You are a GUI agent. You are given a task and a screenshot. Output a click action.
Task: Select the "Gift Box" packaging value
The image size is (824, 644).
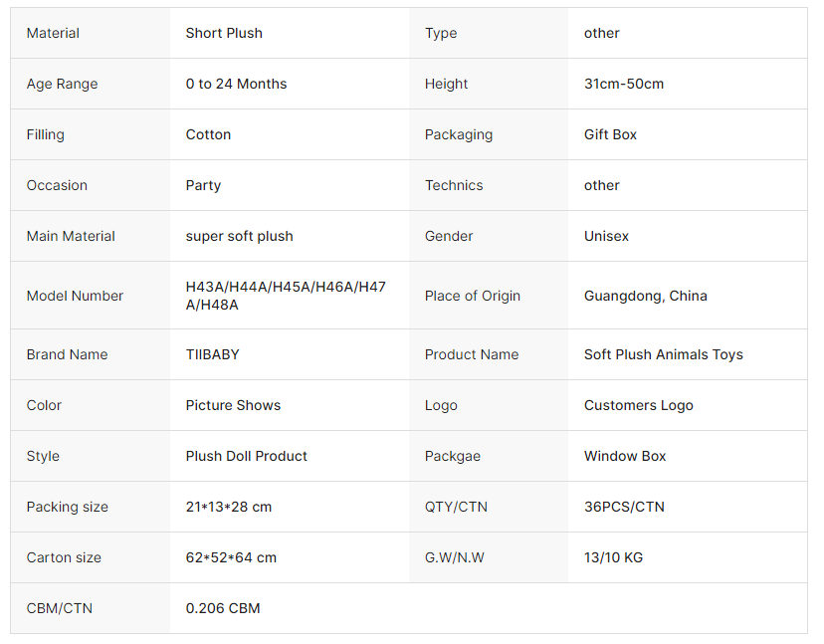click(x=610, y=134)
